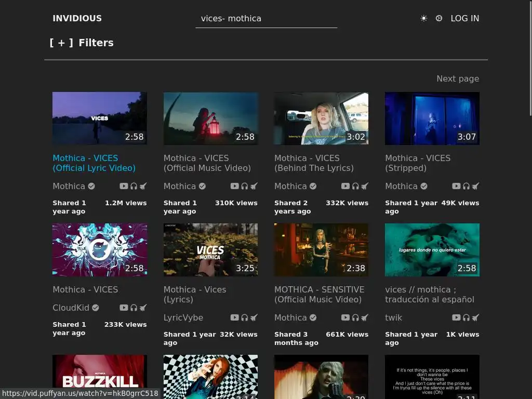Open MOTHICA - SENSITIVE (Official Music Video) title
The width and height of the screenshot is (532, 399).
(320, 295)
